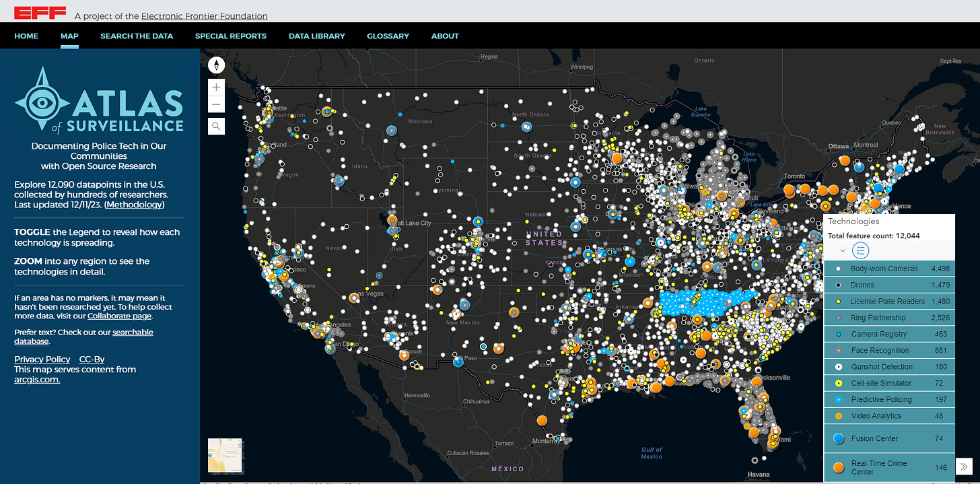The image size is (980, 484).
Task: Click the blue Fusion Center marker near El Paso
Action: point(458,361)
